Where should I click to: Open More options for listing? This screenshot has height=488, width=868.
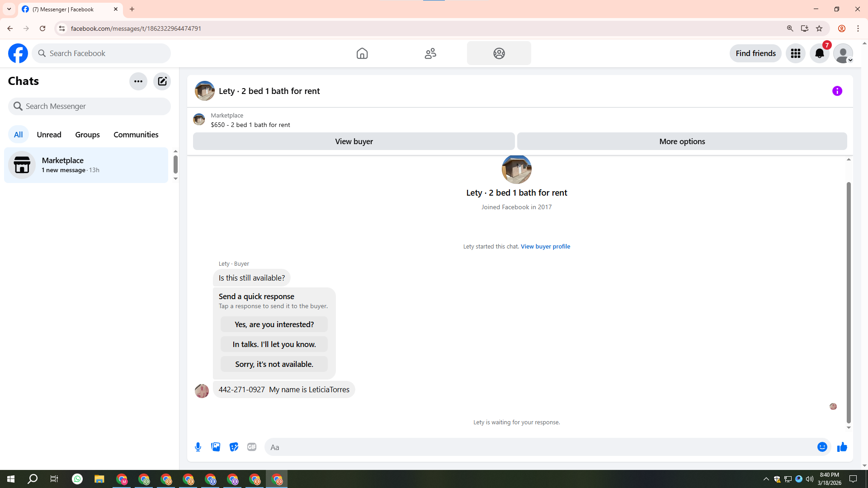(x=682, y=141)
